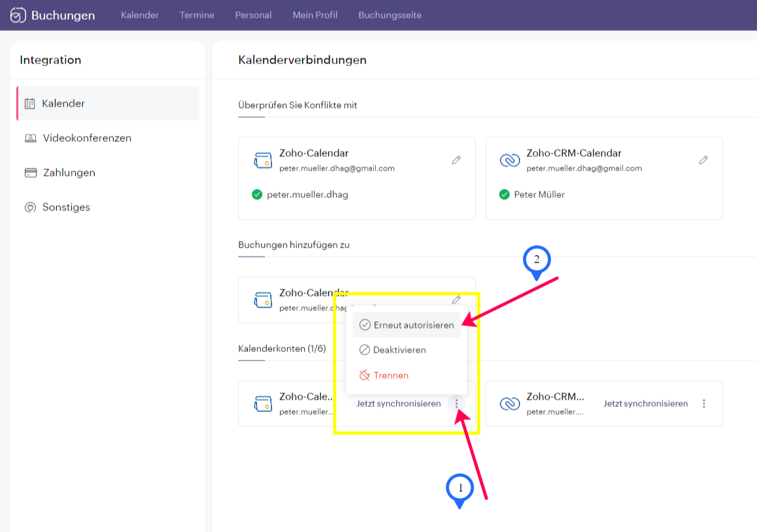Click the Peter Müller calendar name
Screen dimensions: 757x532
tap(539, 195)
